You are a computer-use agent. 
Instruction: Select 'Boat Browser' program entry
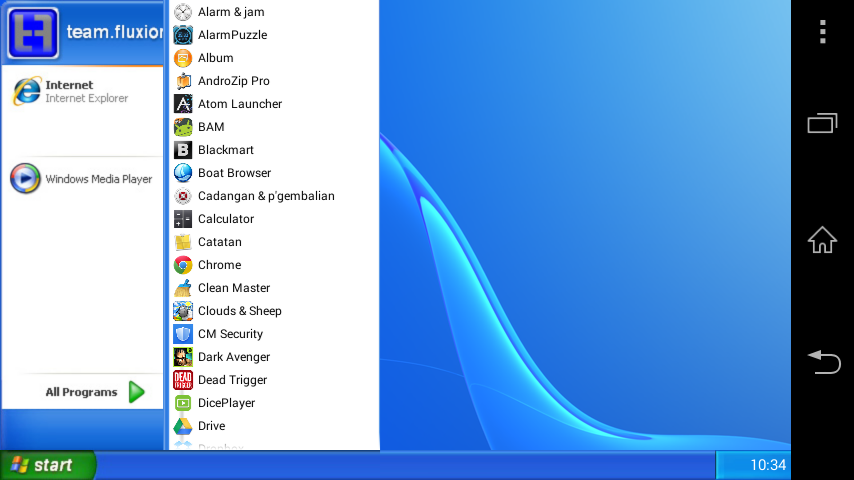(235, 173)
